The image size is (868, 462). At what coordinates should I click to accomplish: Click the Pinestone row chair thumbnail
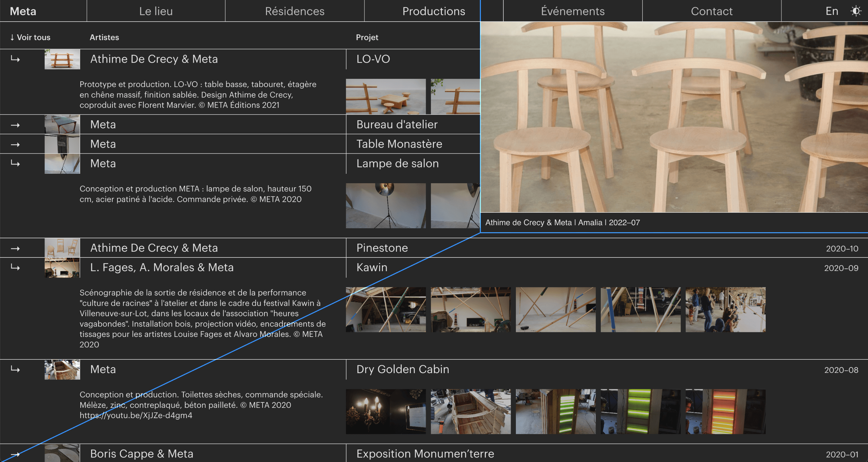coord(62,248)
